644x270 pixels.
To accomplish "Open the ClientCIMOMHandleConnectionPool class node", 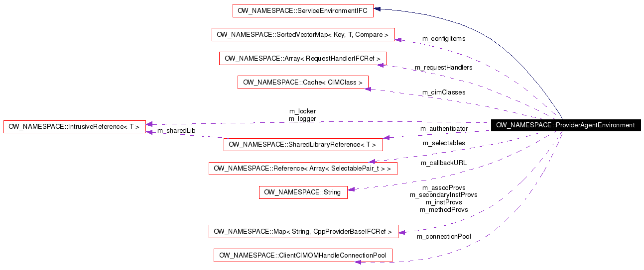I will tap(303, 255).
